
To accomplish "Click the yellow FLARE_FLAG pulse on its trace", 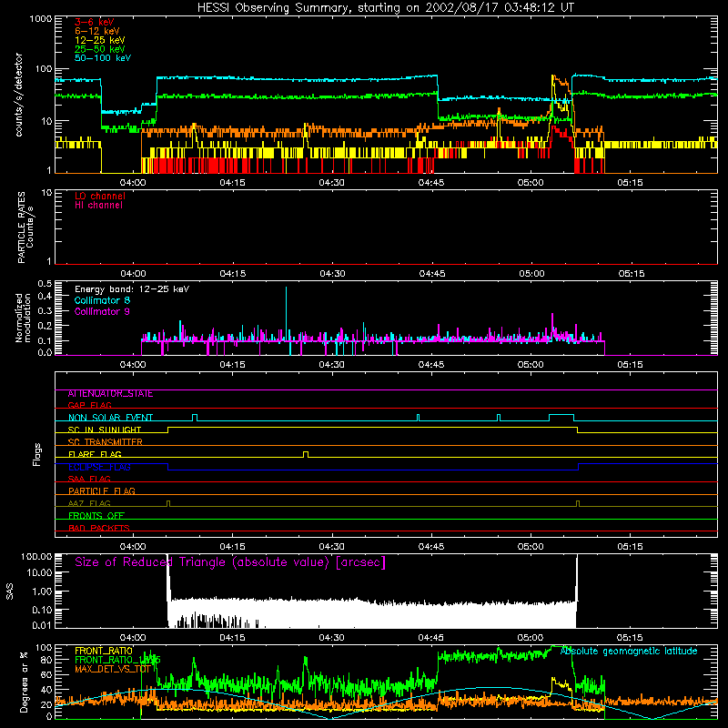I will coord(306,454).
